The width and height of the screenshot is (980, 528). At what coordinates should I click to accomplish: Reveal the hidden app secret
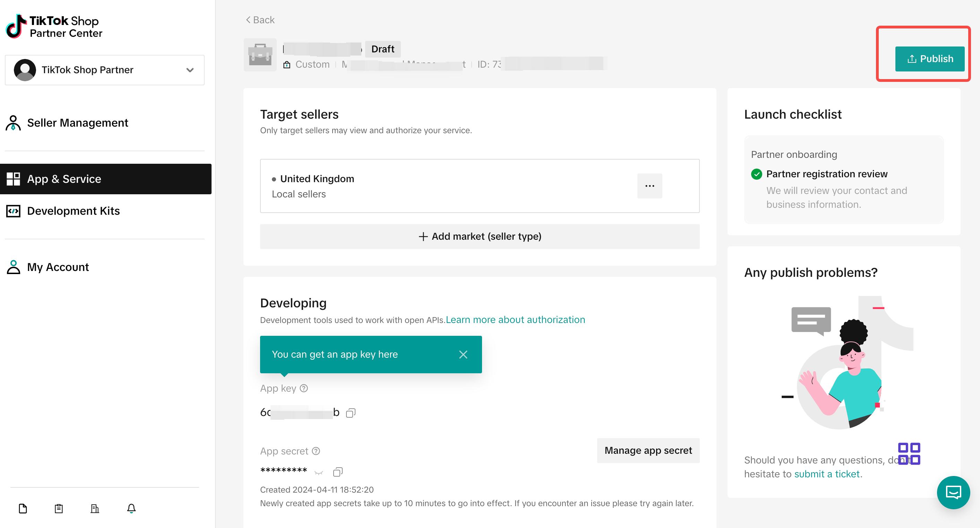pos(318,472)
